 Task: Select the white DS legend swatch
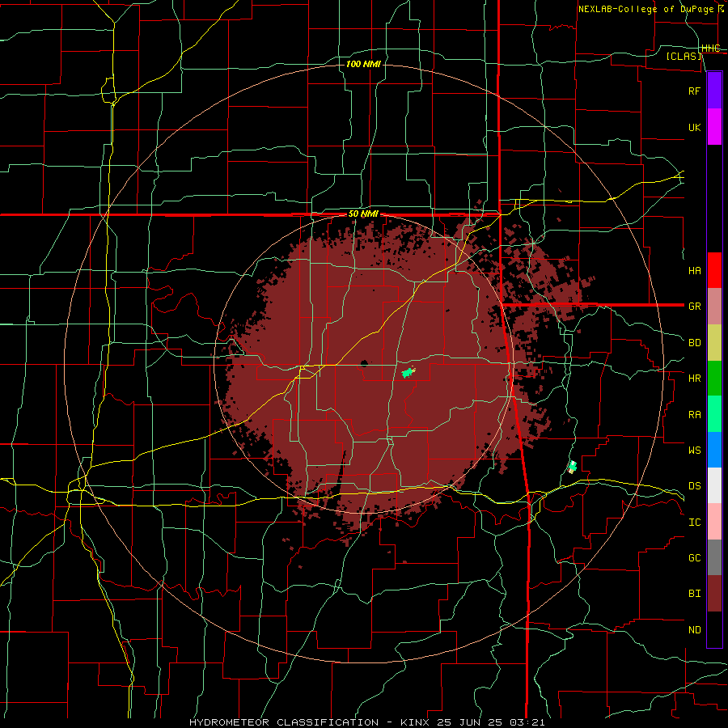point(714,485)
